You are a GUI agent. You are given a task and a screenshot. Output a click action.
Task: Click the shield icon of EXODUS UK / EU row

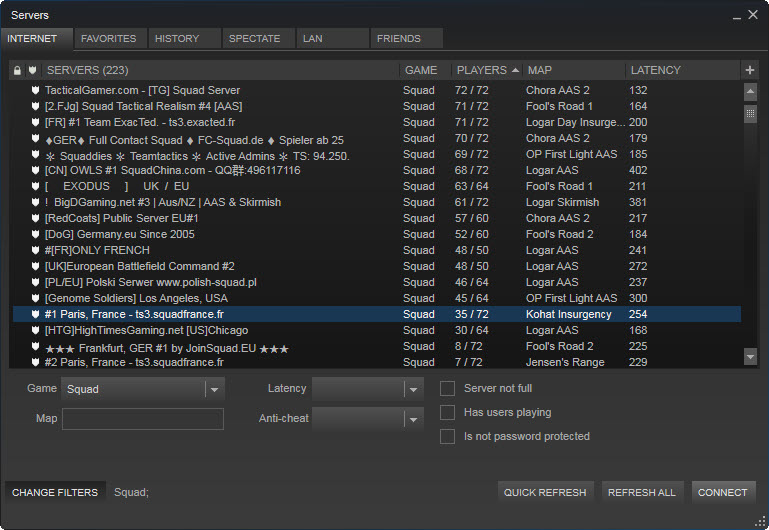[35, 186]
